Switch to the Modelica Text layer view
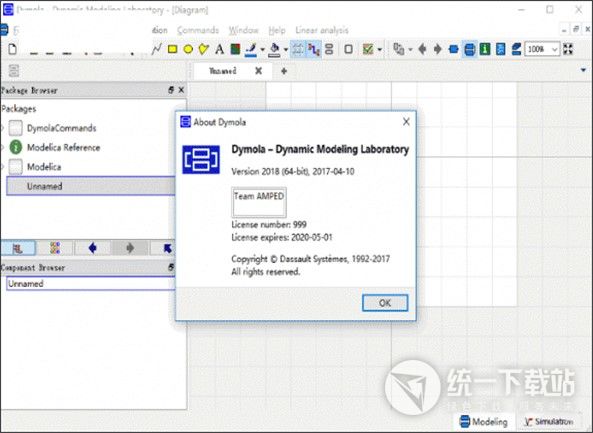Viewport: 593px width, 433px height. [x=501, y=49]
